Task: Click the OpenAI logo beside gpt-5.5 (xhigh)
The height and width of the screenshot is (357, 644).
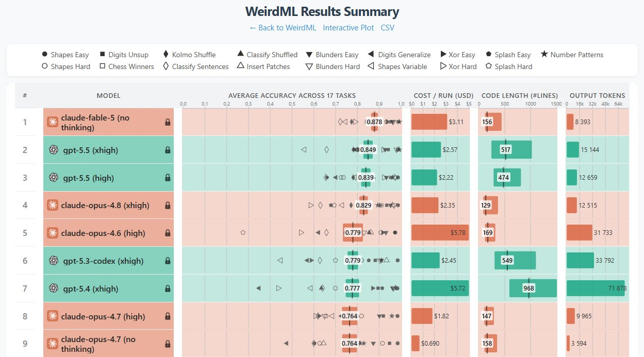Action: [53, 150]
